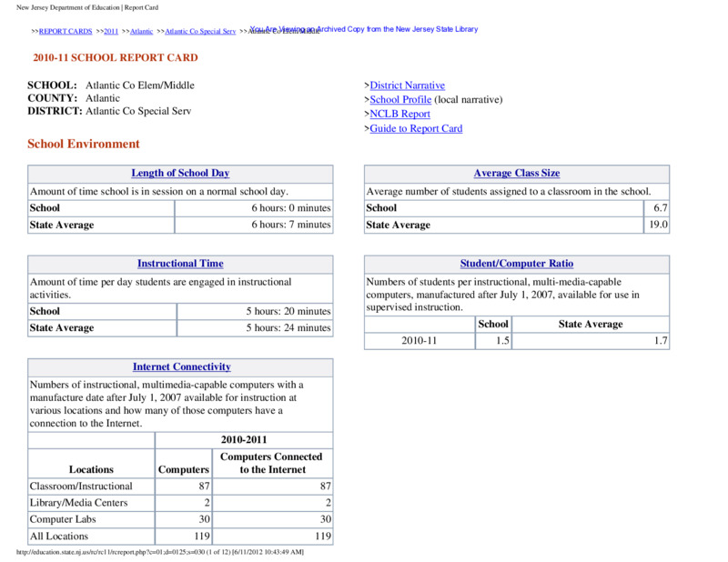
Task: Open the Student/Computer Ratio heading link
Action: 517,264
